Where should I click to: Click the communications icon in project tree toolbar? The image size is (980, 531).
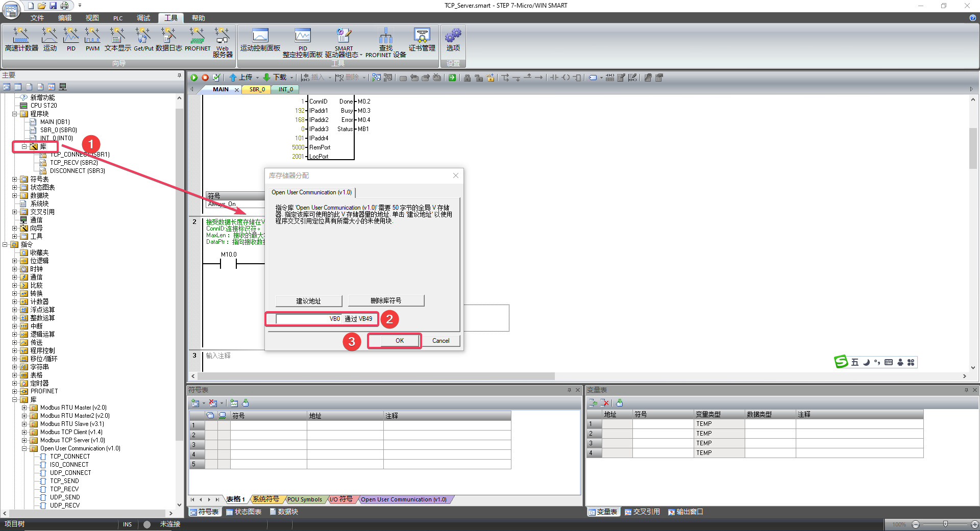point(63,87)
